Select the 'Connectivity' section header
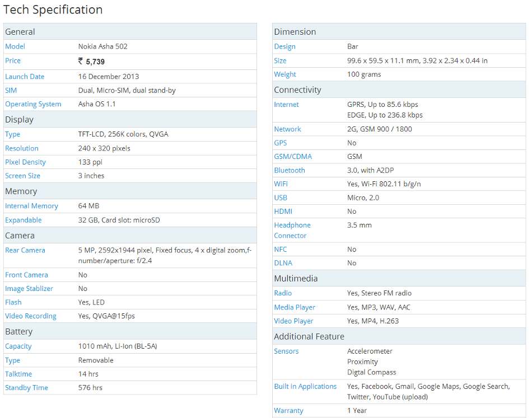Screen dimensions: 532x418 (x=297, y=90)
